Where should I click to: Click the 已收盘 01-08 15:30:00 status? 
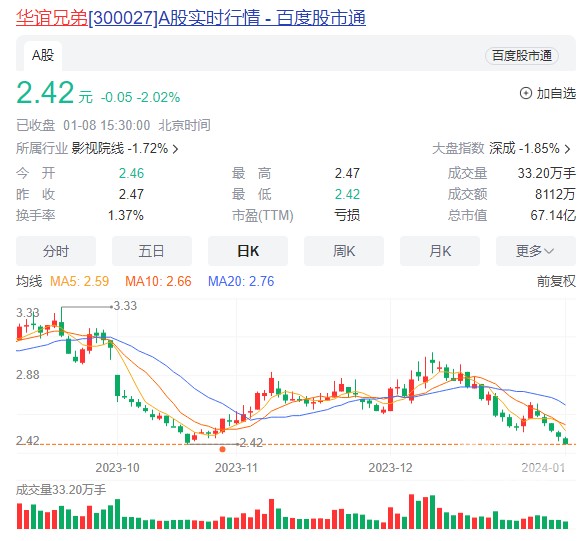[83, 125]
